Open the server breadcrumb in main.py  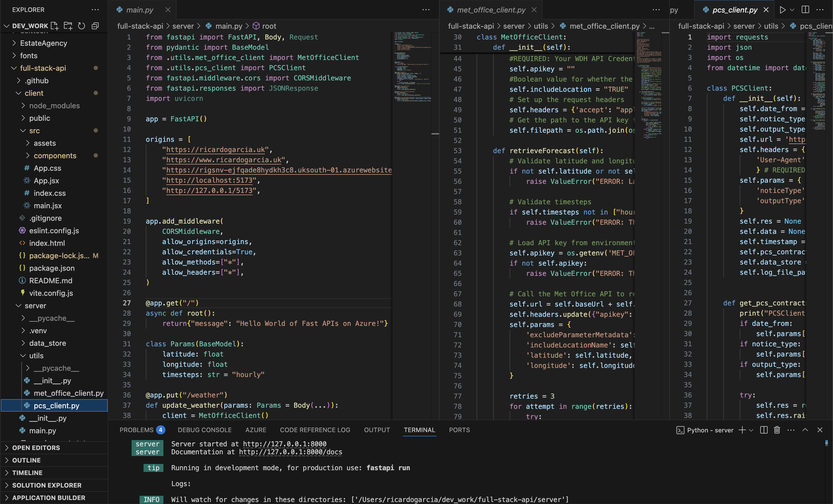183,26
